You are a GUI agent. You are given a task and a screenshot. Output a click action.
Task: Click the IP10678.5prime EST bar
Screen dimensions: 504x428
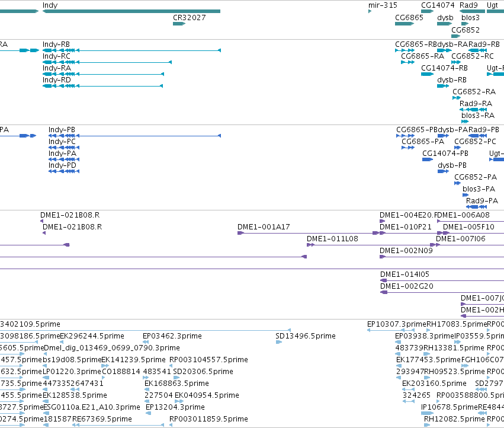pyautogui.click(x=427, y=413)
